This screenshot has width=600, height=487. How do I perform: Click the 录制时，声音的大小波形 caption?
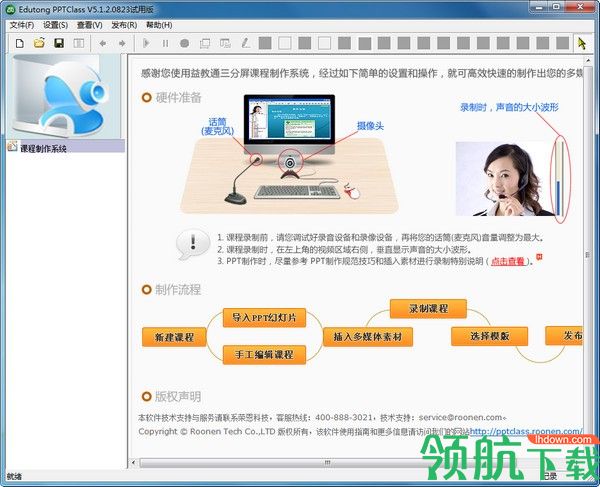coord(509,107)
